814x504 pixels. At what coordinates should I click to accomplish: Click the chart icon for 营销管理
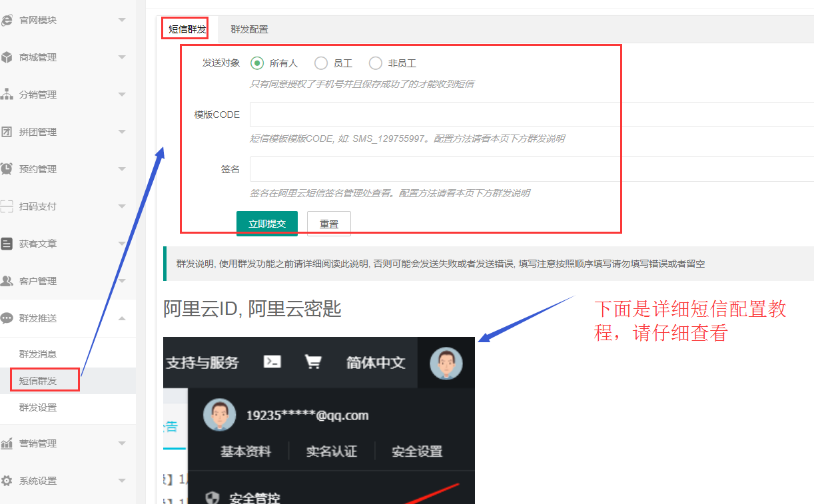[7, 443]
